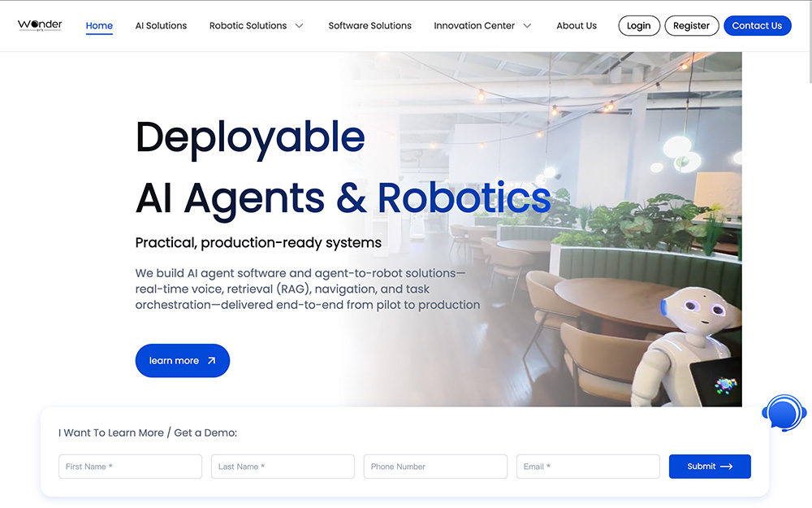812x508 pixels.
Task: Click the Wonder logo in the header
Action: [x=40, y=25]
